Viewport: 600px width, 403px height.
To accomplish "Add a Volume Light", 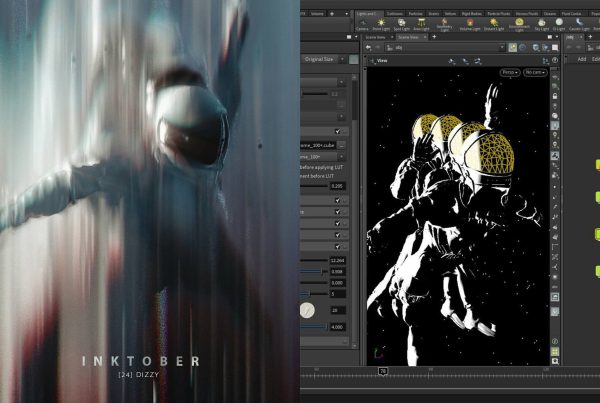I will pyautogui.click(x=470, y=24).
